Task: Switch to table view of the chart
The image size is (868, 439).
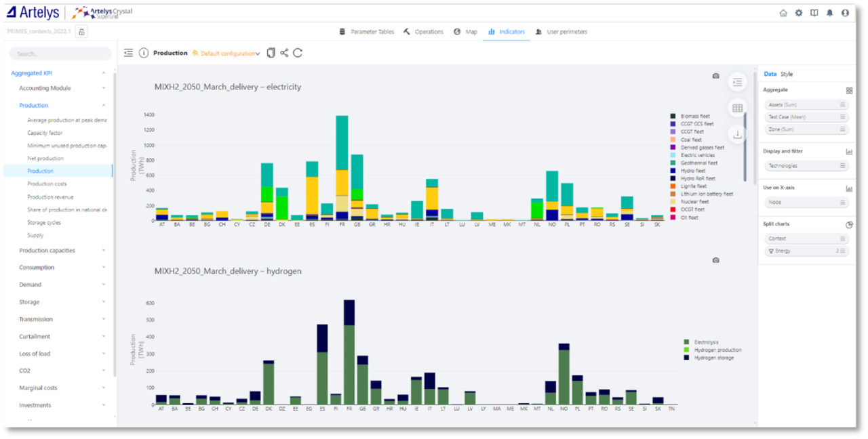Action: click(738, 108)
